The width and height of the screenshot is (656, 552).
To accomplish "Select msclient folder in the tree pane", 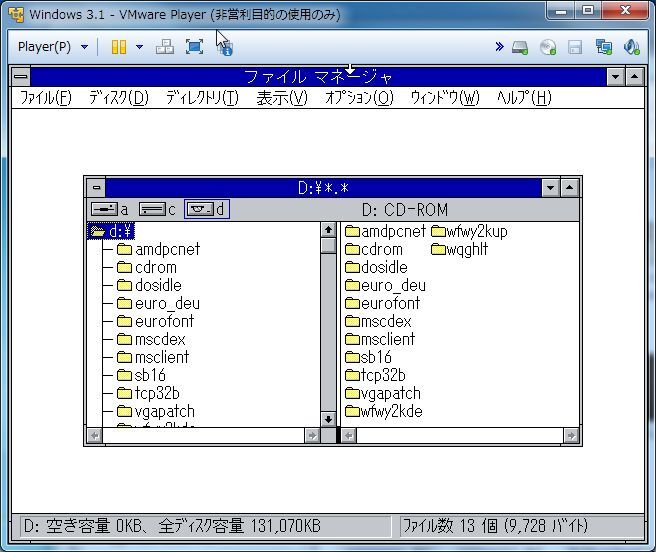I will [153, 357].
